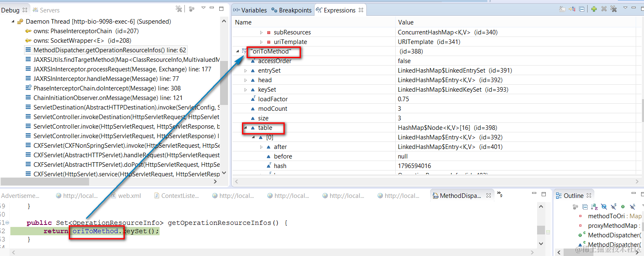Select the modCount row

[434, 108]
